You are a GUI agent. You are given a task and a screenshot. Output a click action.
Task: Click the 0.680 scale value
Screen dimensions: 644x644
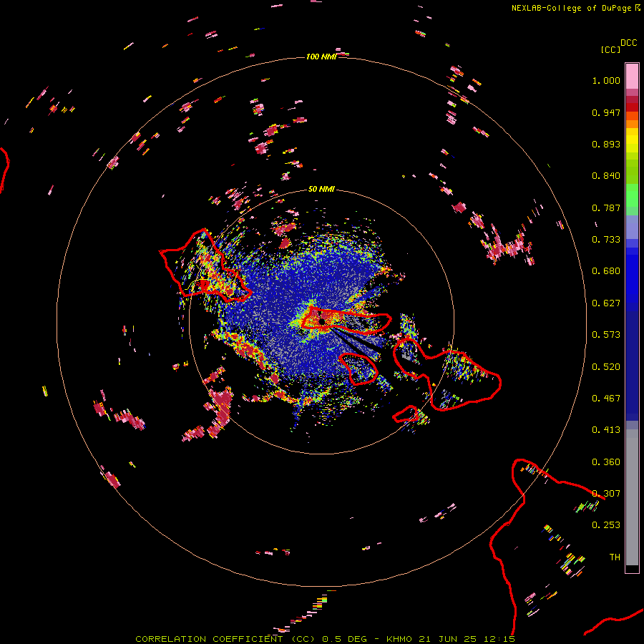(606, 271)
